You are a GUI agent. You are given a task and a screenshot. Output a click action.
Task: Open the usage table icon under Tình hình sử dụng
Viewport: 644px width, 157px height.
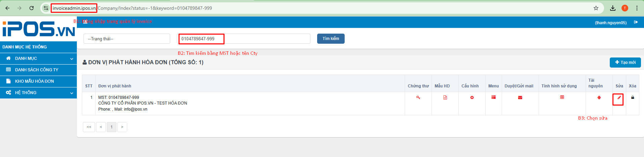[562, 97]
